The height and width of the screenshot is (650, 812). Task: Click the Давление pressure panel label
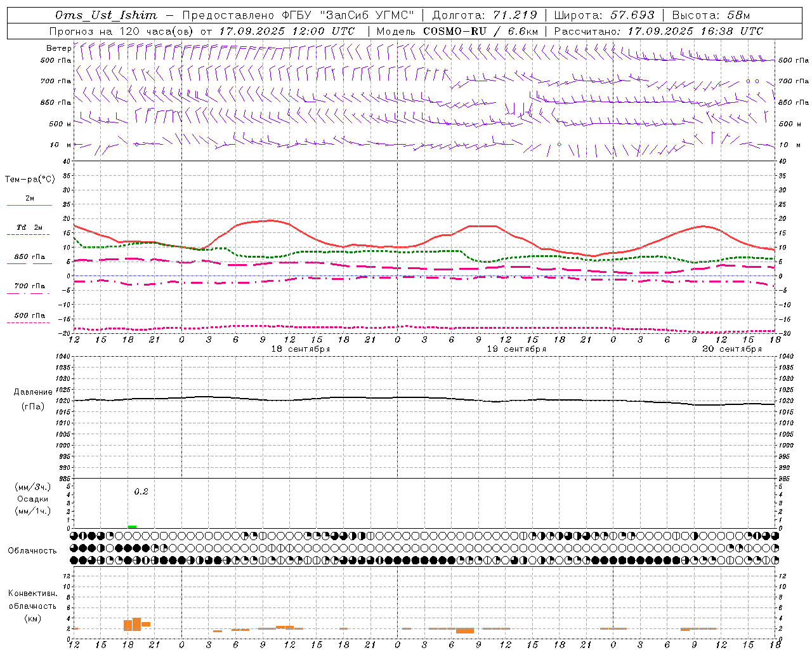click(x=33, y=392)
